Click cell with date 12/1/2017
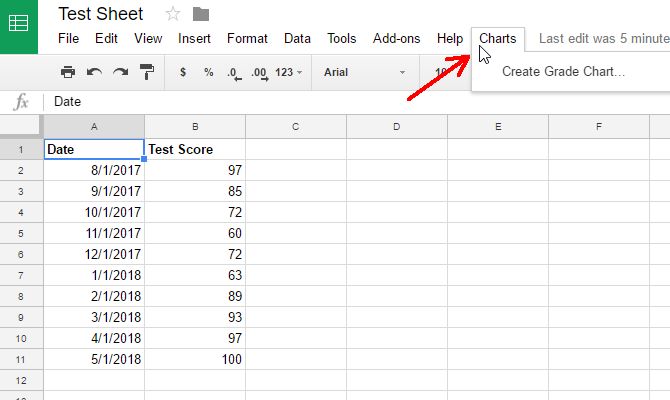 pos(94,254)
